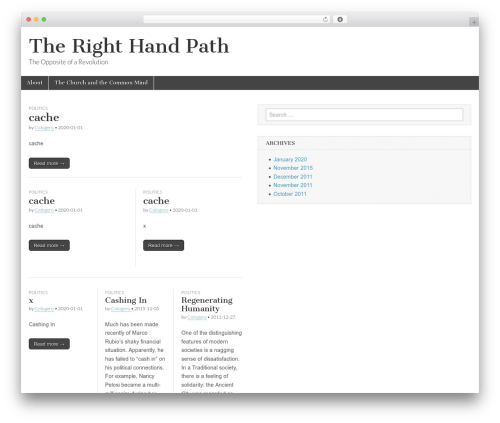Click the yellow minimize window button
The width and height of the screenshot is (500, 423).
[x=36, y=20]
